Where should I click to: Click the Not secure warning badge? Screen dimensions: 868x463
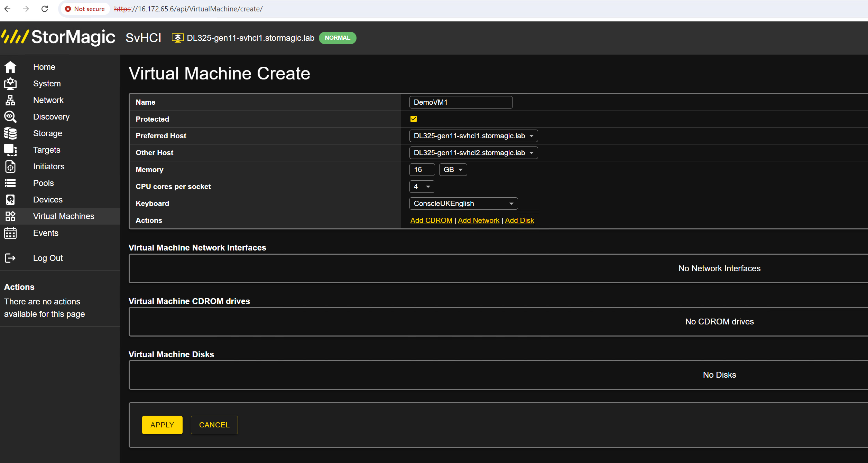[85, 9]
